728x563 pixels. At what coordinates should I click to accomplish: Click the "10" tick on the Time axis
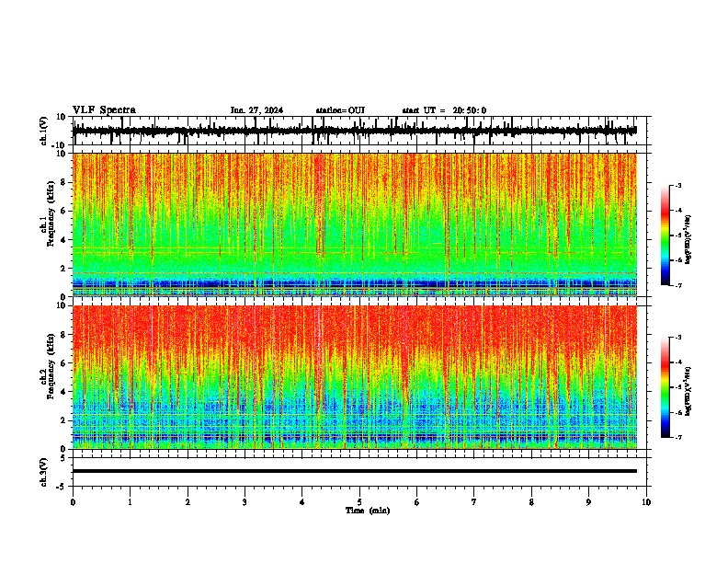tap(646, 502)
